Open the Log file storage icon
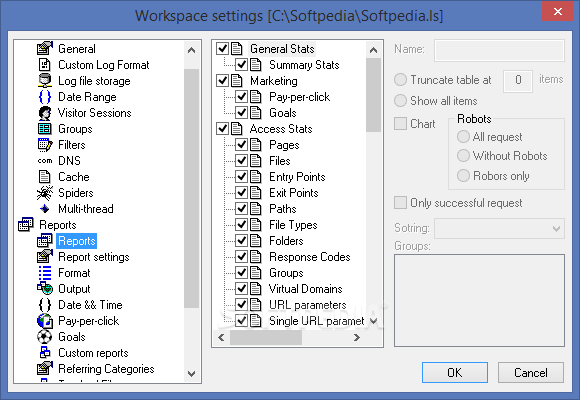 [x=45, y=81]
